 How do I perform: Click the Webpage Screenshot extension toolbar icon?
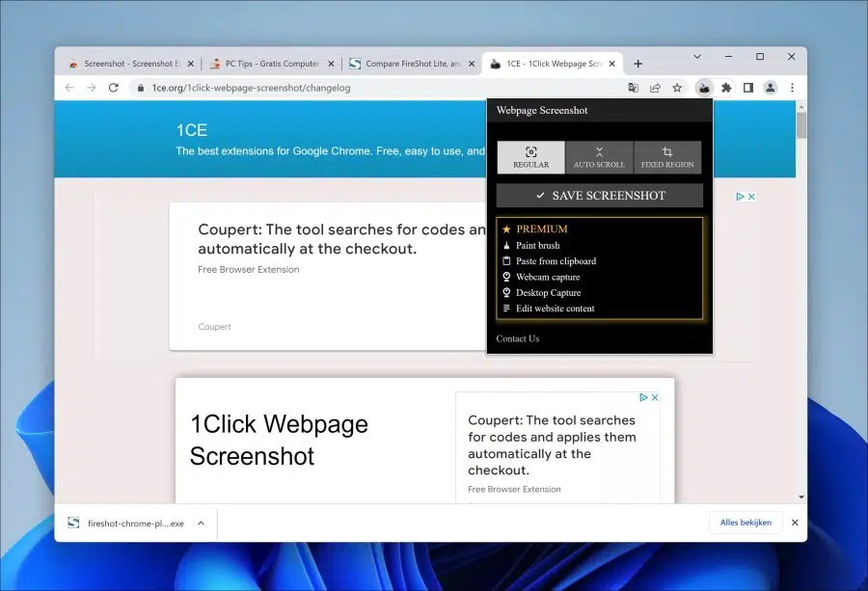point(704,88)
